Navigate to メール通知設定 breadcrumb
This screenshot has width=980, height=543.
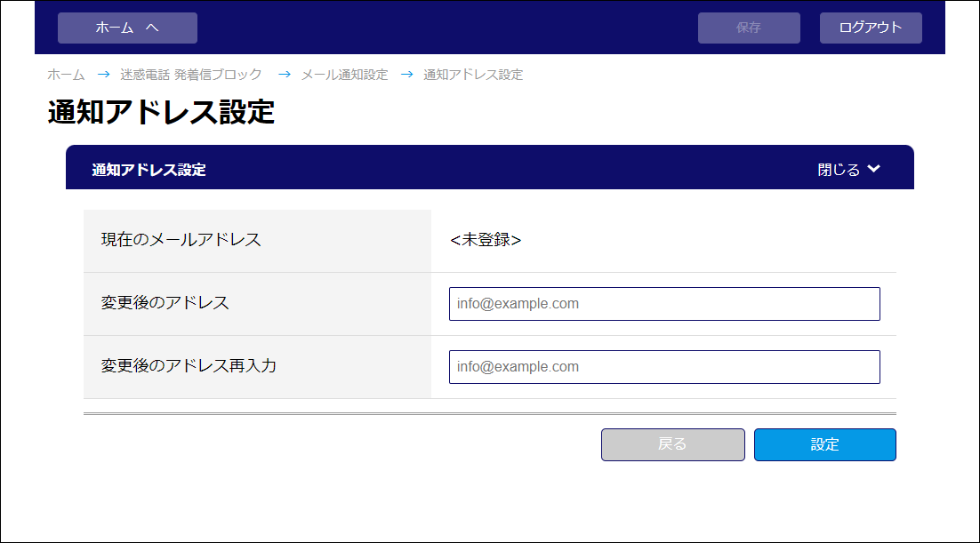[x=344, y=75]
